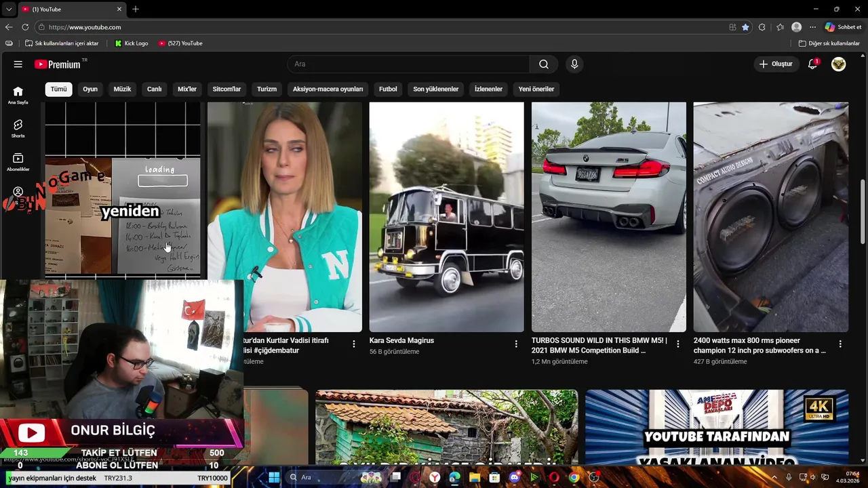The height and width of the screenshot is (488, 868).
Task: Open Copilot Sohbet et button
Action: click(x=843, y=27)
